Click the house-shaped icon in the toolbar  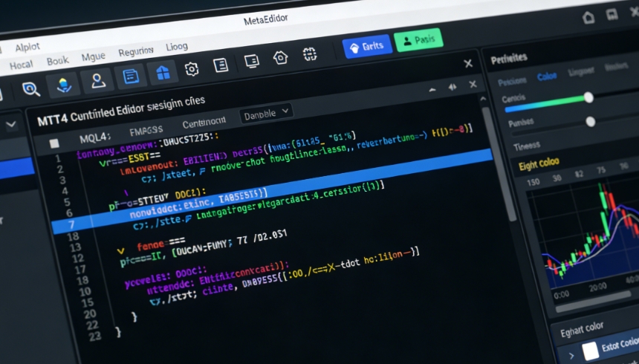point(280,58)
